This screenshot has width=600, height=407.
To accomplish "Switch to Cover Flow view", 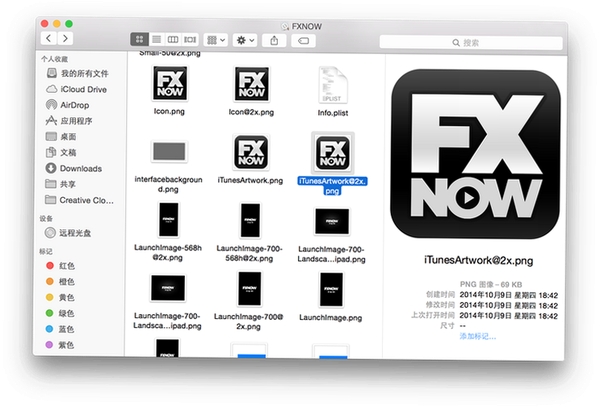I will (x=190, y=39).
